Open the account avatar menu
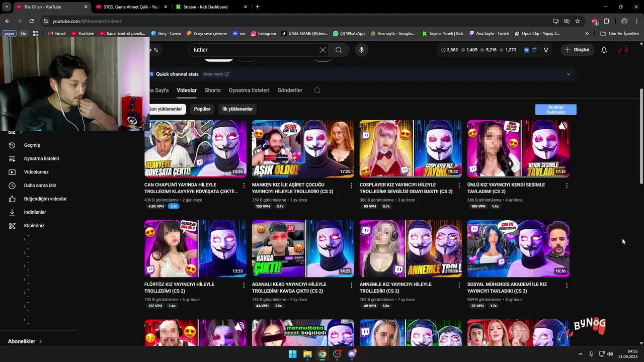Screen dimensions: 644x362 (623, 50)
